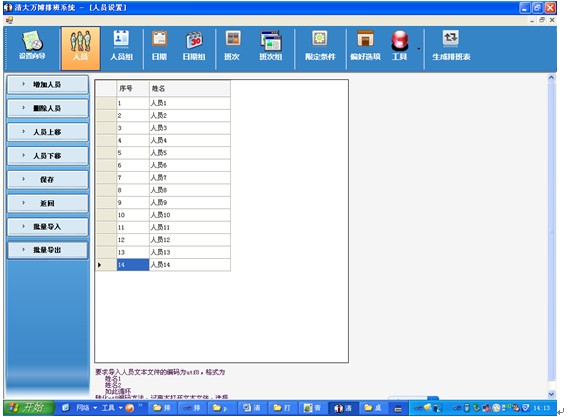This screenshot has width=568, height=417.
Task: Move person up with 人员上移
Action: click(x=47, y=132)
